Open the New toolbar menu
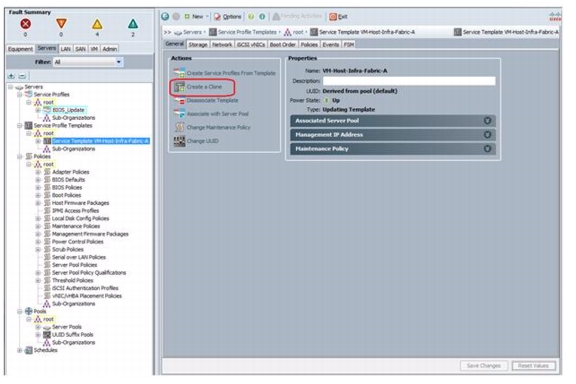576x384 pixels. click(x=196, y=17)
